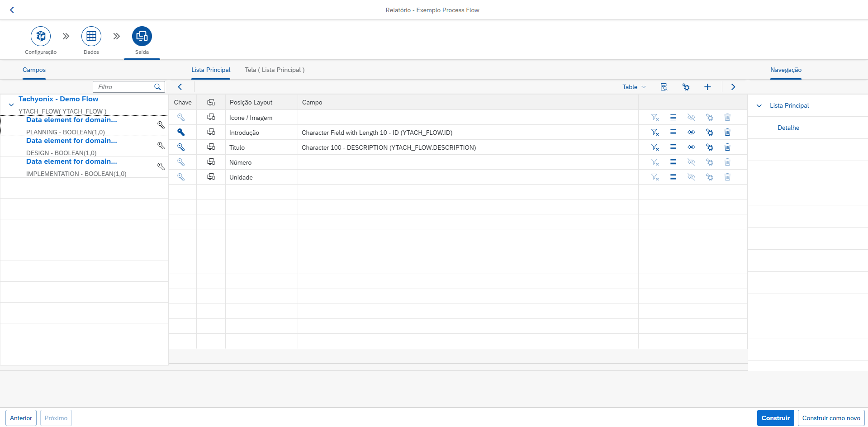Screen dimensions: 868x427
Task: Click the Chave column header
Action: tap(183, 102)
